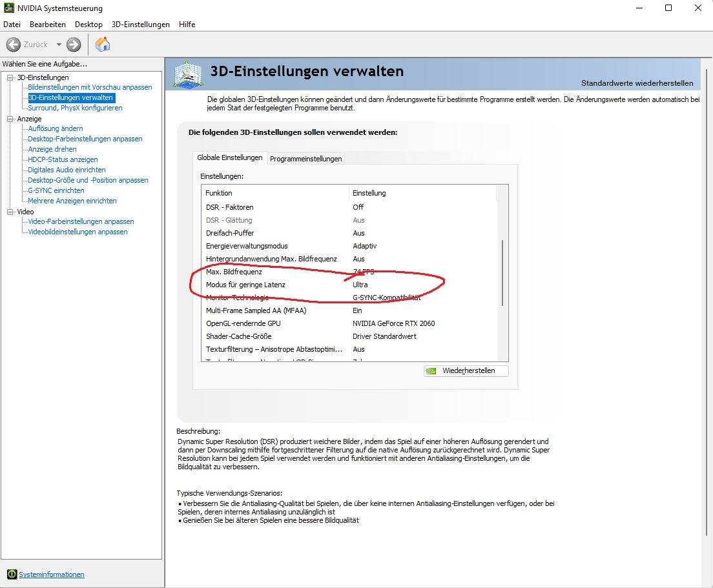Click the Wiederherstellen button
Viewport: 713px width, 588px height.
point(466,370)
